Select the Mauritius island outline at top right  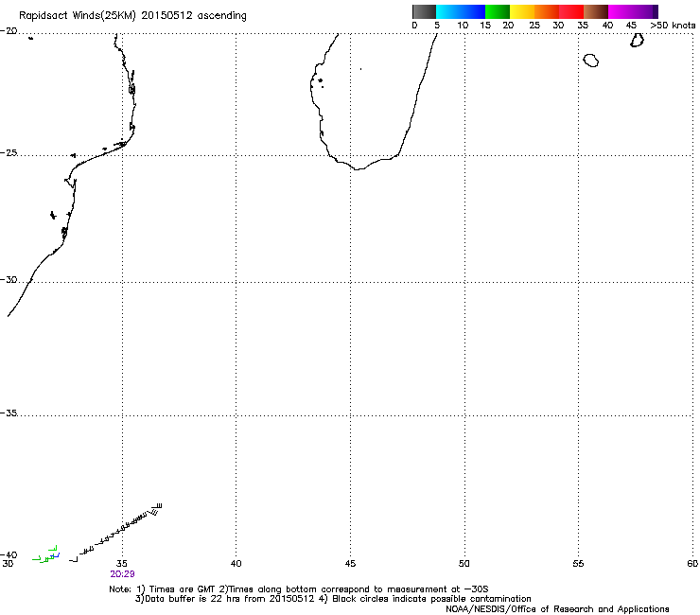click(x=637, y=40)
